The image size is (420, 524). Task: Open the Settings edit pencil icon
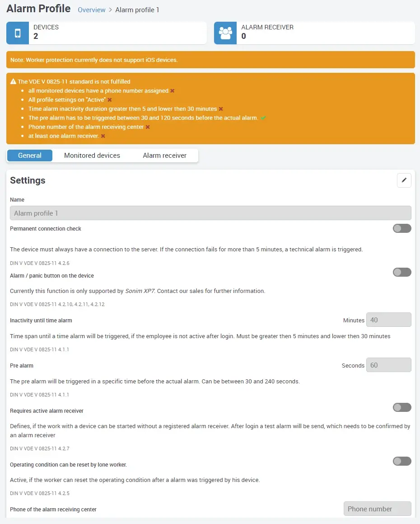tap(404, 180)
